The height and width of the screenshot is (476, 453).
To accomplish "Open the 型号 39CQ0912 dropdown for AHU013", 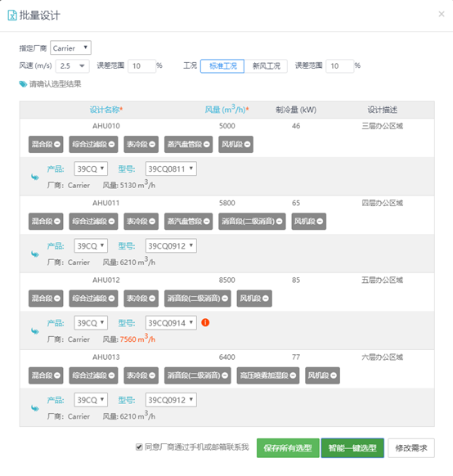I will click(x=171, y=400).
